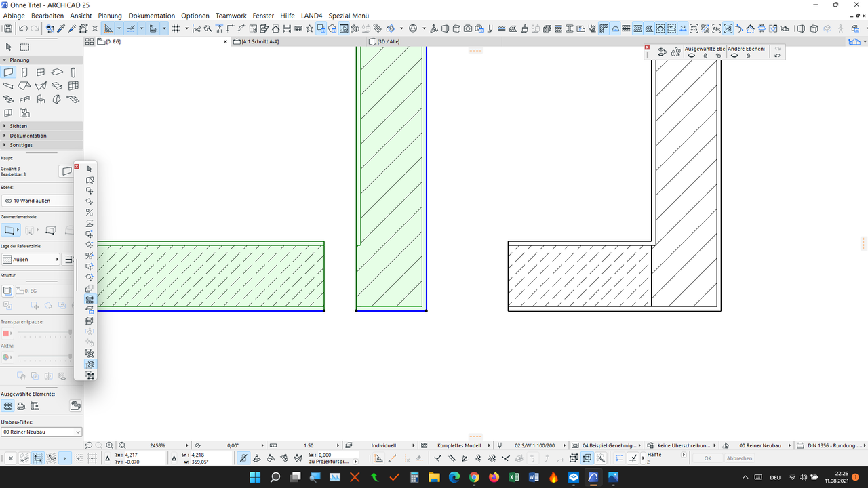Click the 'DIN 1356 - Rundung' dimension button
The width and height of the screenshot is (868, 488).
(832, 445)
